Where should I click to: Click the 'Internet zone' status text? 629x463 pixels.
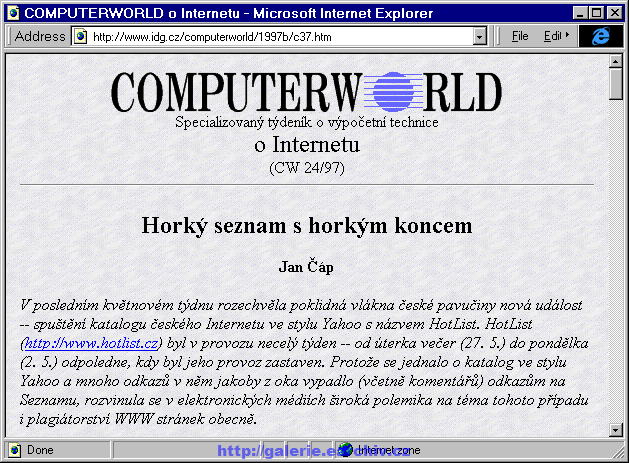pyautogui.click(x=389, y=450)
